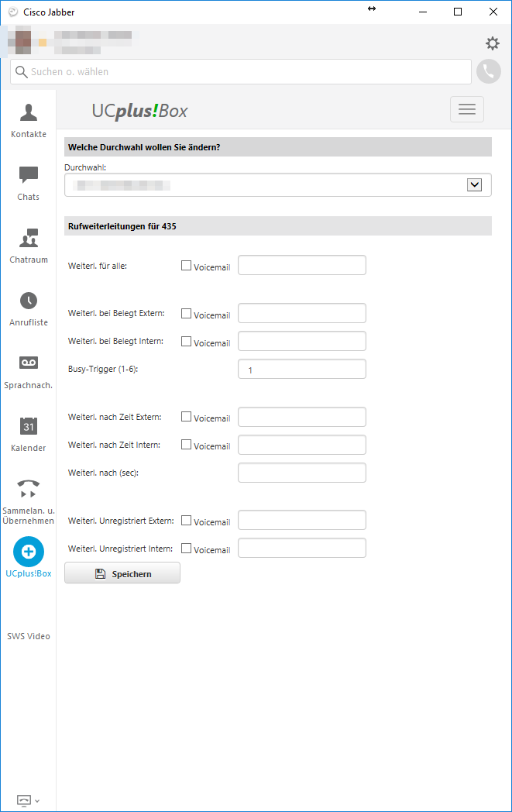Enable Voicemail for Weiterl. für alle
512x812 pixels.
click(187, 265)
